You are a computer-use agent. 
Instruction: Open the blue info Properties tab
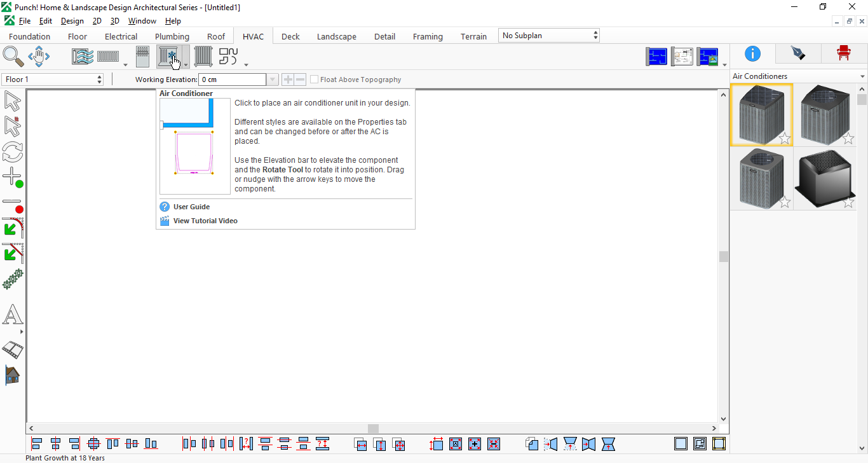point(752,53)
